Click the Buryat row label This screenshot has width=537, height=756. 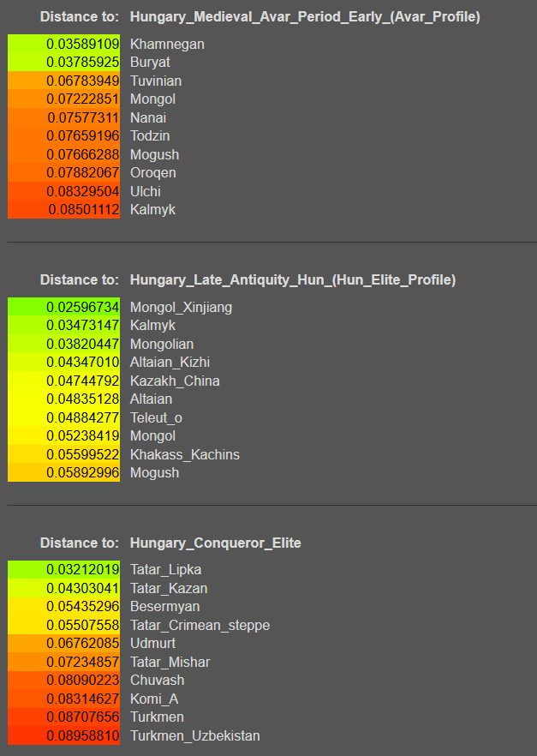(x=150, y=63)
